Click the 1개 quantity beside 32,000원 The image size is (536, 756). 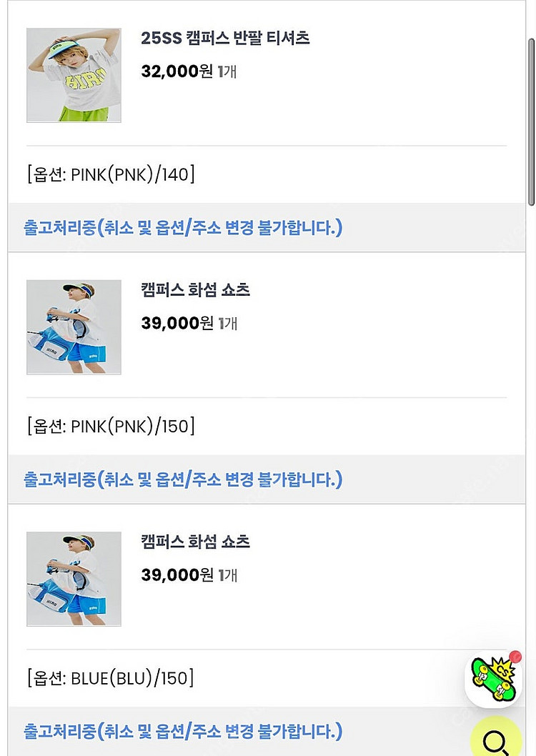click(227, 72)
